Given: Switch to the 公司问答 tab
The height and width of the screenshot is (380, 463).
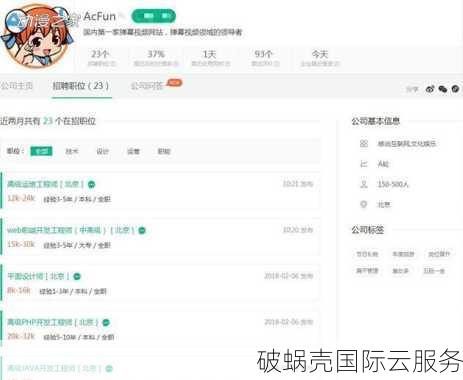Looking at the screenshot, I should [x=147, y=86].
